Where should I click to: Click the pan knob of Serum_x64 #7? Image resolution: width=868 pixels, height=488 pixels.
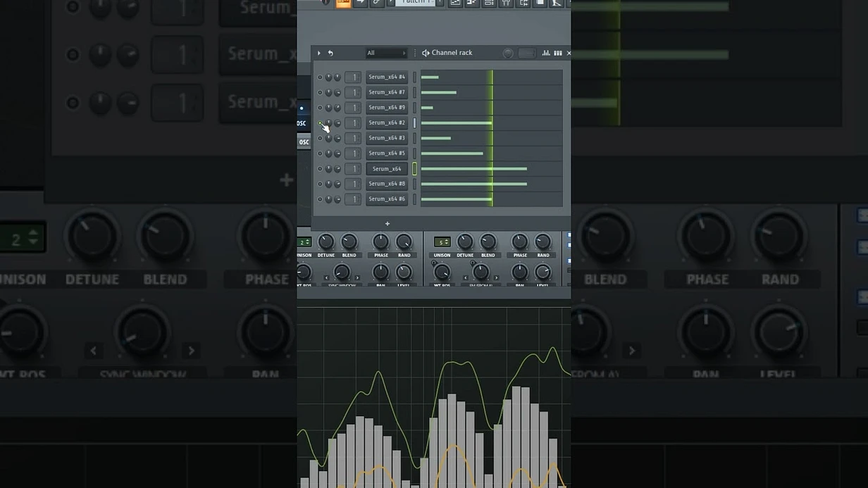point(328,92)
